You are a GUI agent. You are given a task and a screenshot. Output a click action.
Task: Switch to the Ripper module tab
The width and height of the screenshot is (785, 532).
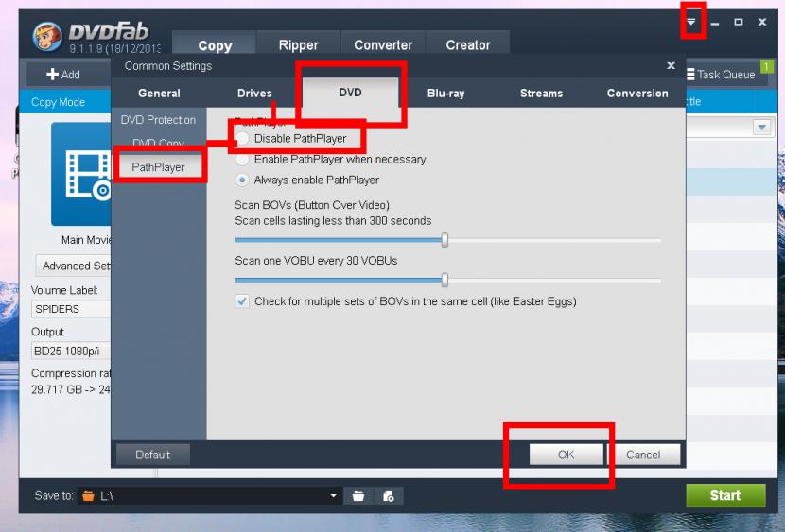[298, 45]
